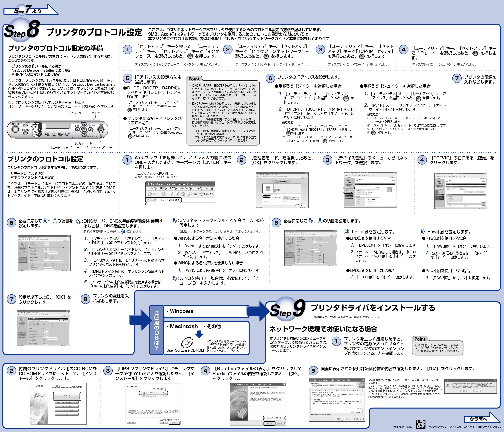This screenshot has height=432, width=504.
Task: Open the dropdown arrow beside IE Back button
Action: (159, 194)
